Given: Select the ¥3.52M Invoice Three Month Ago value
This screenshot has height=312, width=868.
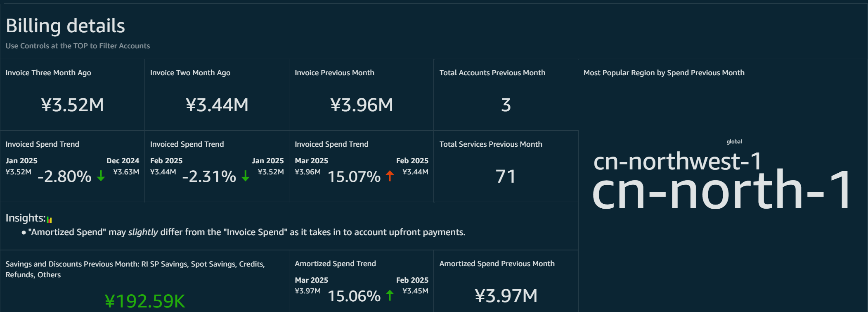Looking at the screenshot, I should point(73,105).
